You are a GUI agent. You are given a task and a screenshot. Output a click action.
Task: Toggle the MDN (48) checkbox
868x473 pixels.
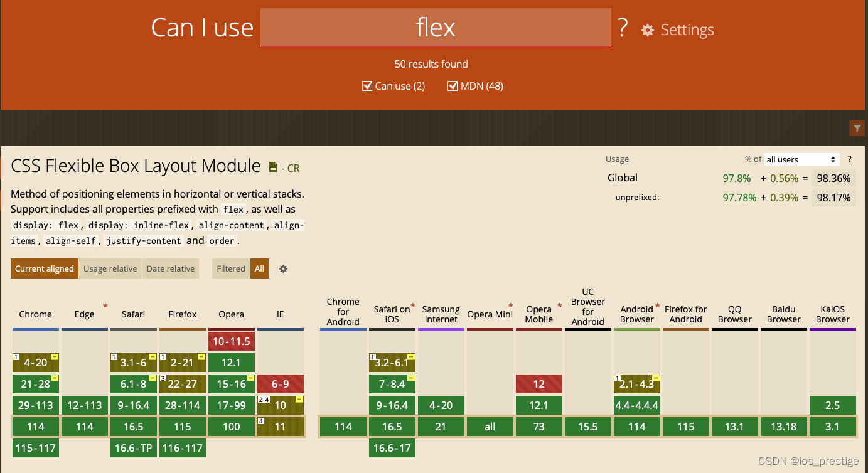tap(453, 86)
